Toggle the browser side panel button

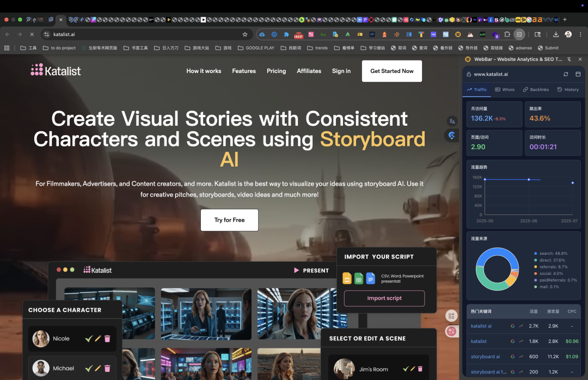point(519,34)
